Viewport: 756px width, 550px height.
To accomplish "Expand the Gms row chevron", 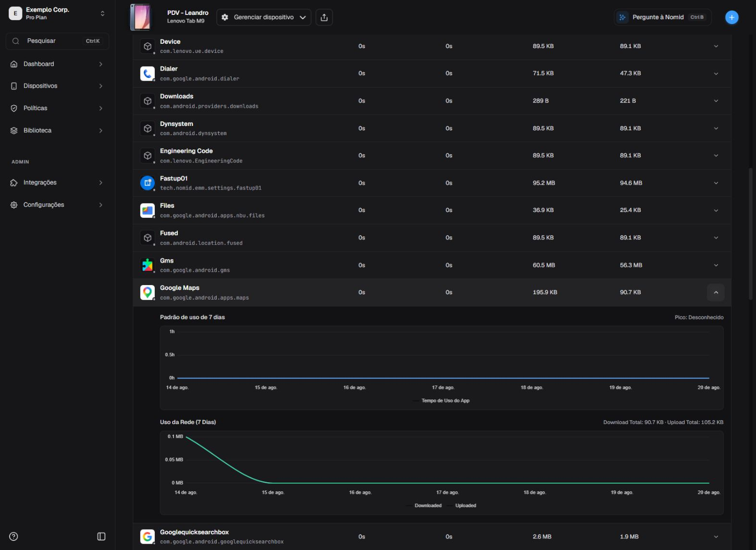I will [716, 265].
